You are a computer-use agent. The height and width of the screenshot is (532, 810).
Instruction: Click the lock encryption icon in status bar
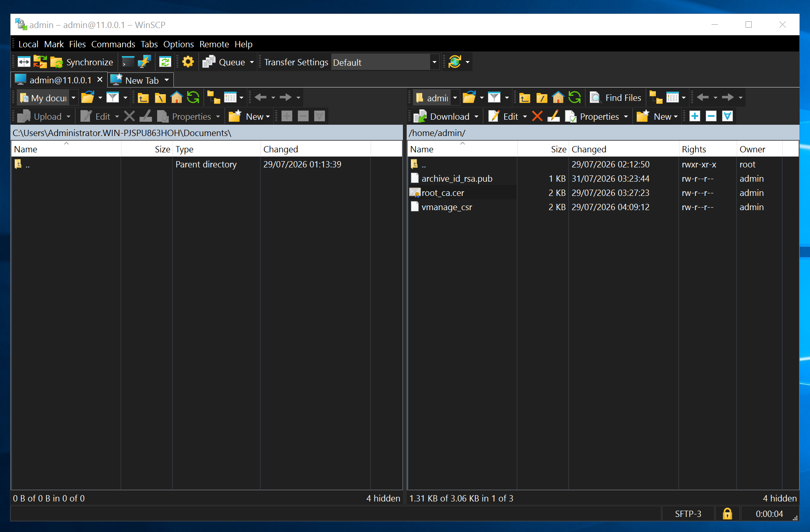coord(727,514)
